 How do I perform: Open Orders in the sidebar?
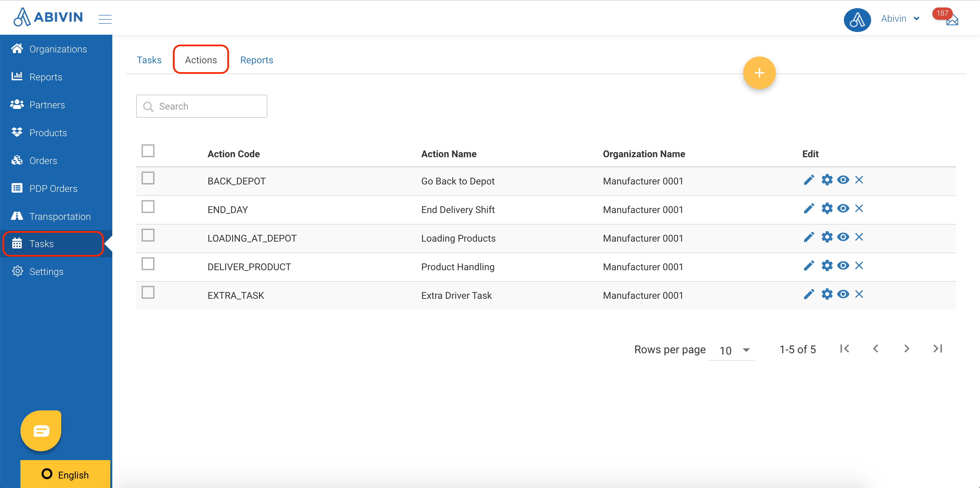point(56,161)
